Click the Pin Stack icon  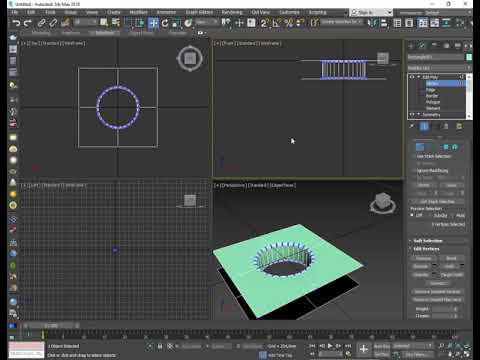click(x=412, y=126)
